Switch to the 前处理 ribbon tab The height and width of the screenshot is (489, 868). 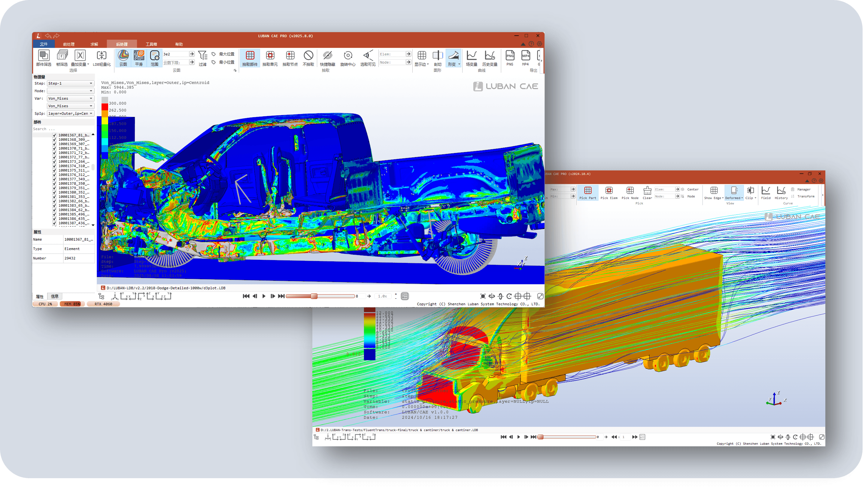pos(69,44)
